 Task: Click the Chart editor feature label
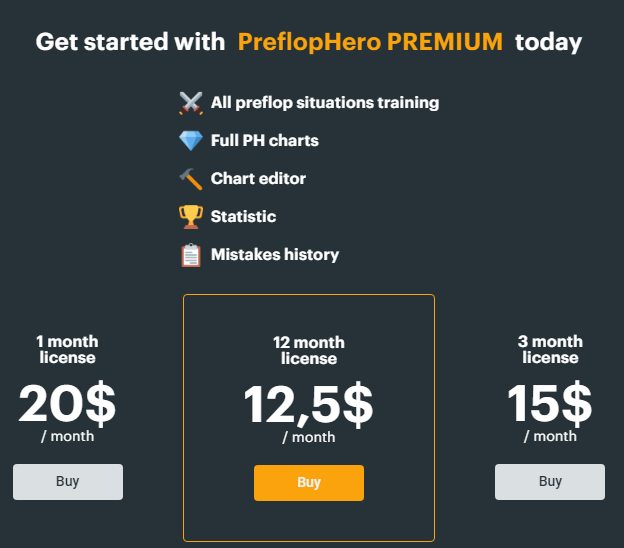[x=258, y=178]
